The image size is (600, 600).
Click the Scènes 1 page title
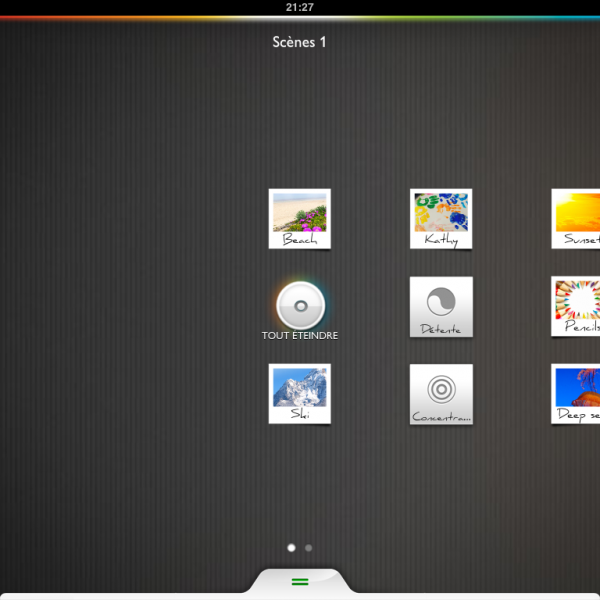coord(300,42)
